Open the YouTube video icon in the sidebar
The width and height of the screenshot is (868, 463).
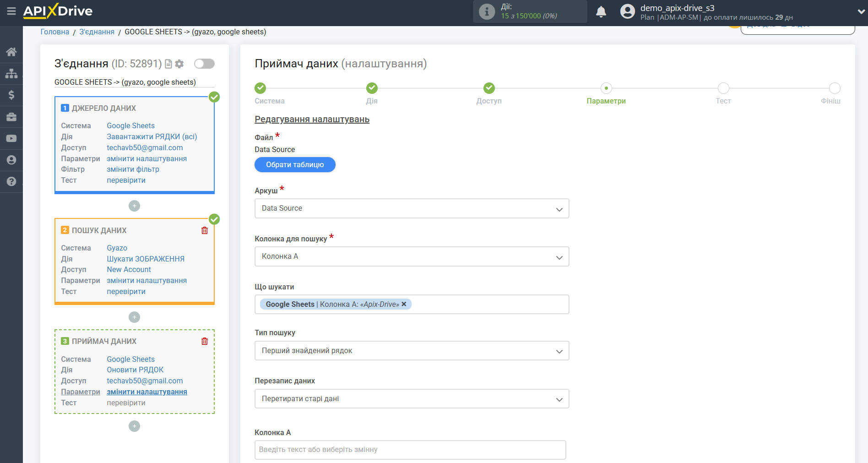[x=11, y=138]
